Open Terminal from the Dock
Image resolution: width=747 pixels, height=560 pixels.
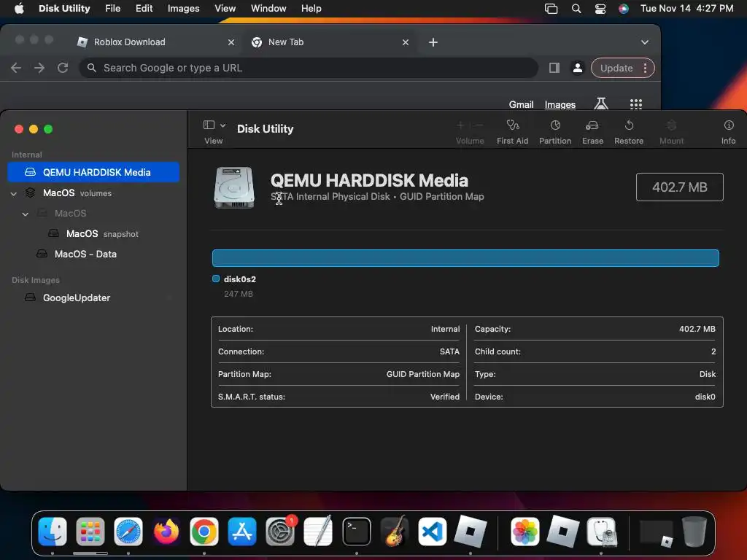coord(356,532)
